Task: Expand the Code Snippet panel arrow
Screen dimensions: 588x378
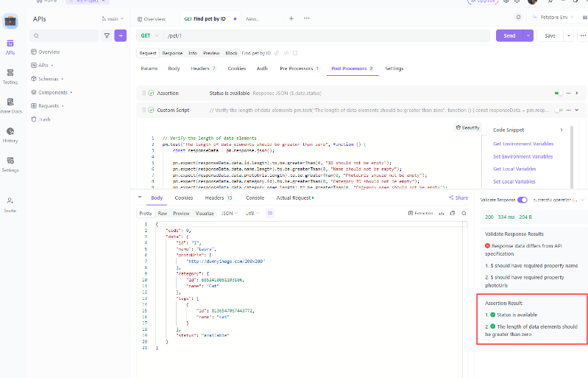Action: coord(562,130)
